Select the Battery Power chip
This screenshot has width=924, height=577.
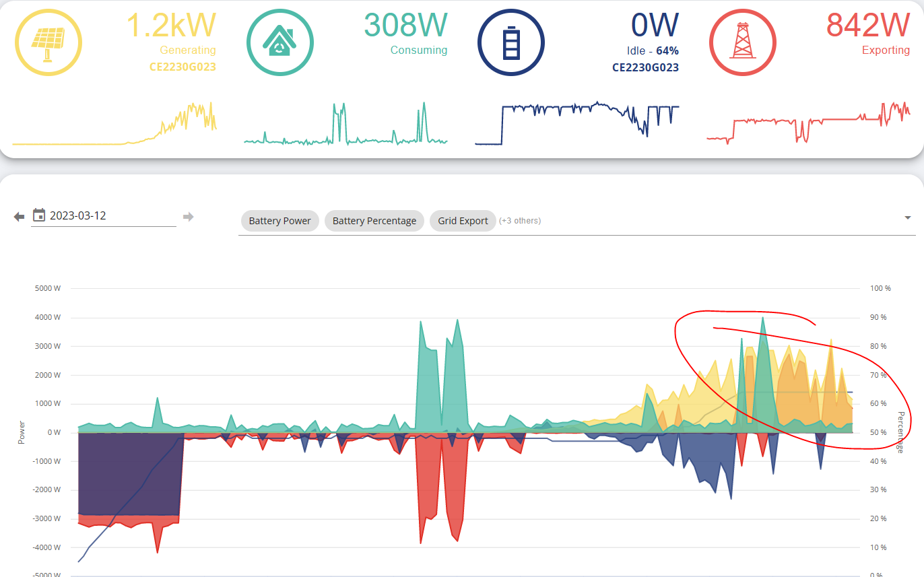point(280,221)
